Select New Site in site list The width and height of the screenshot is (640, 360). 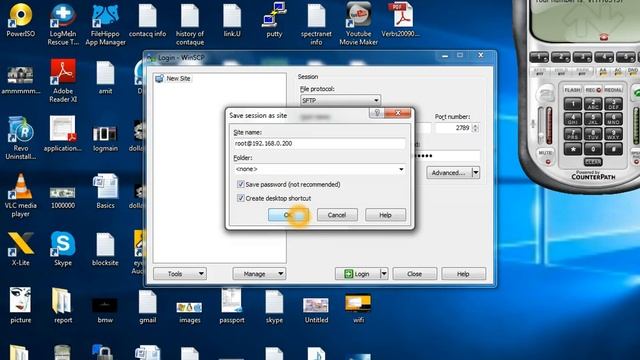pyautogui.click(x=173, y=78)
